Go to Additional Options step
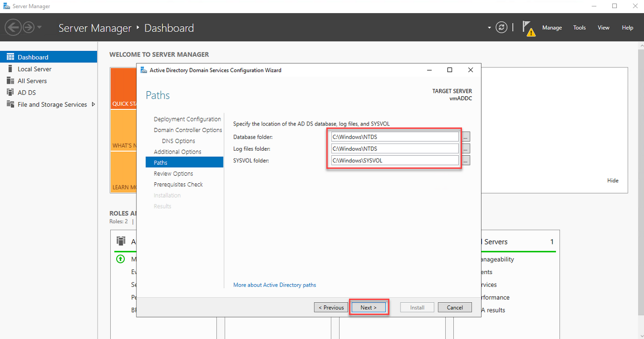This screenshot has height=339, width=644. (x=178, y=152)
